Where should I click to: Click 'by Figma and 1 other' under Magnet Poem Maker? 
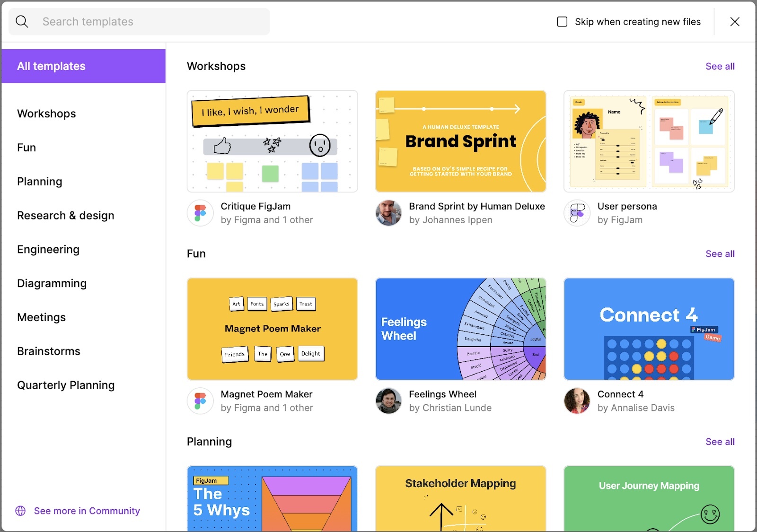tap(267, 408)
